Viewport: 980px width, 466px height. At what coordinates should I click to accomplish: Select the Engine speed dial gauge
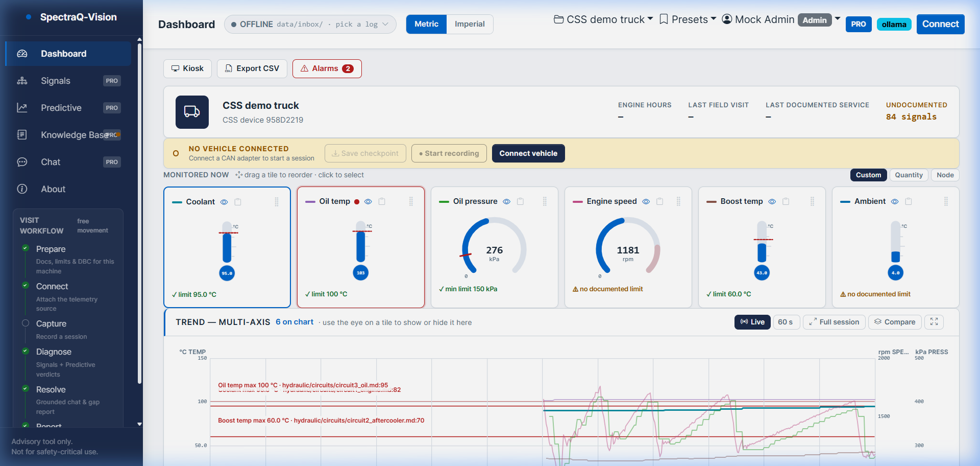(x=628, y=247)
